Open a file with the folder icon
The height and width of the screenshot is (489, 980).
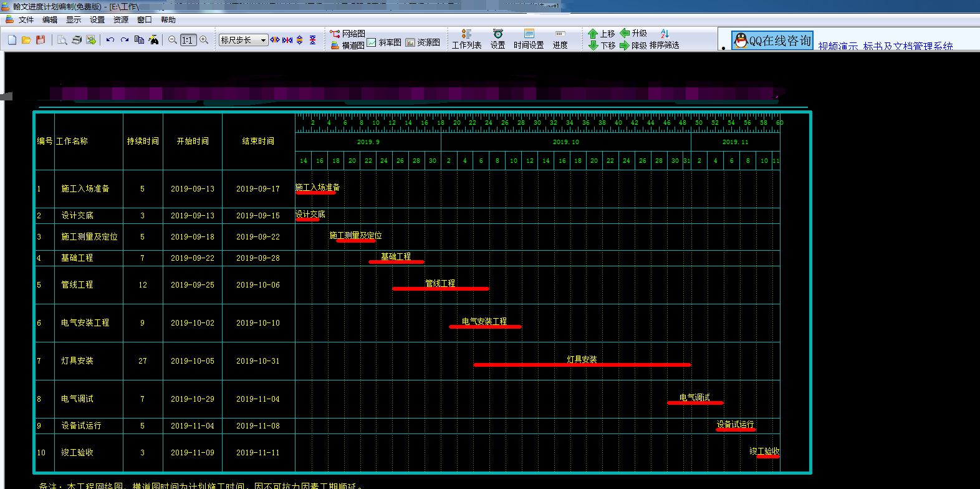[26, 40]
